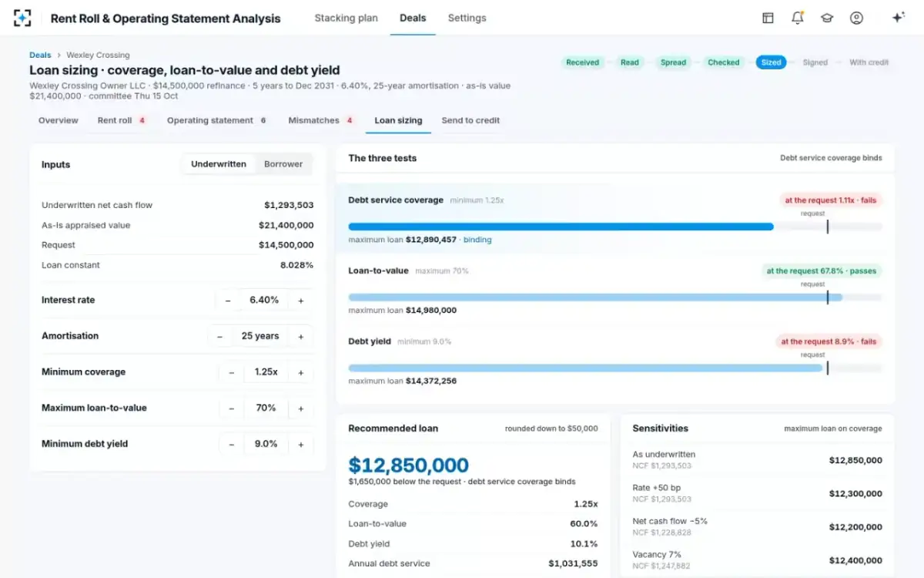Click the 'maximum loan $14,372,256' text

(402, 381)
